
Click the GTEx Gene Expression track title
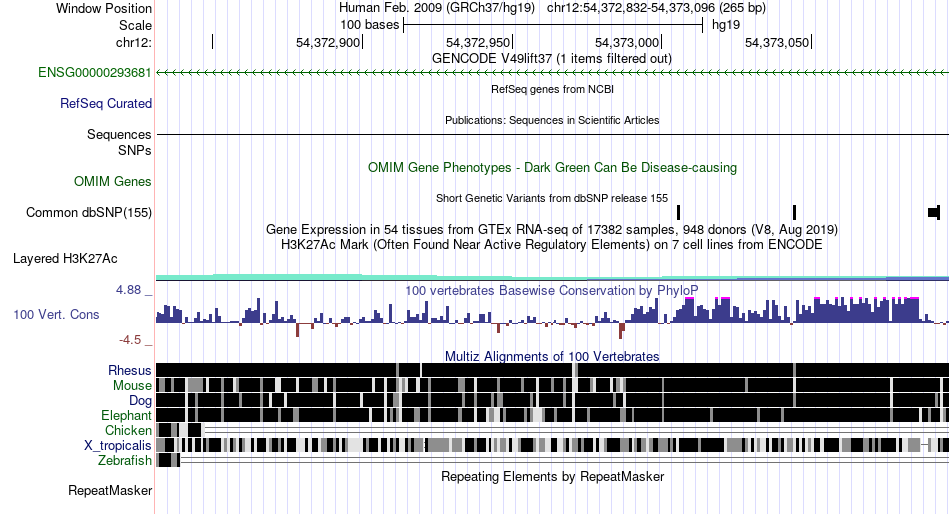click(x=552, y=230)
